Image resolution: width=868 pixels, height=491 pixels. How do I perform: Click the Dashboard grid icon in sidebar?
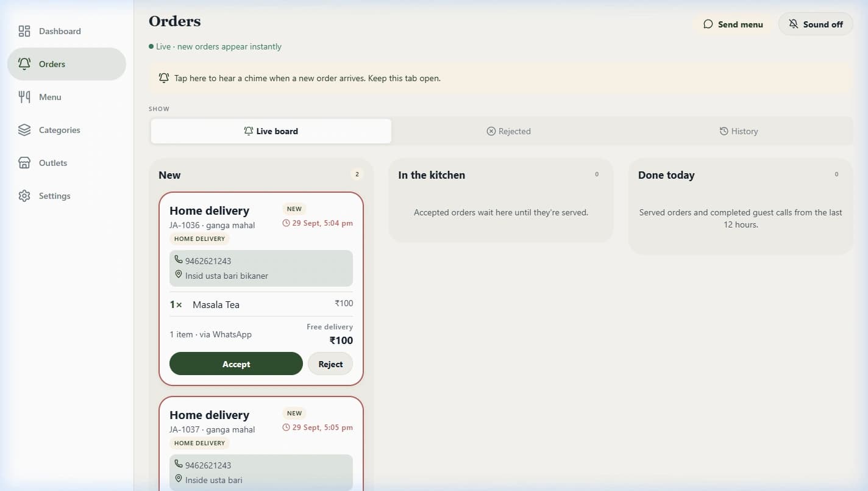pos(24,31)
